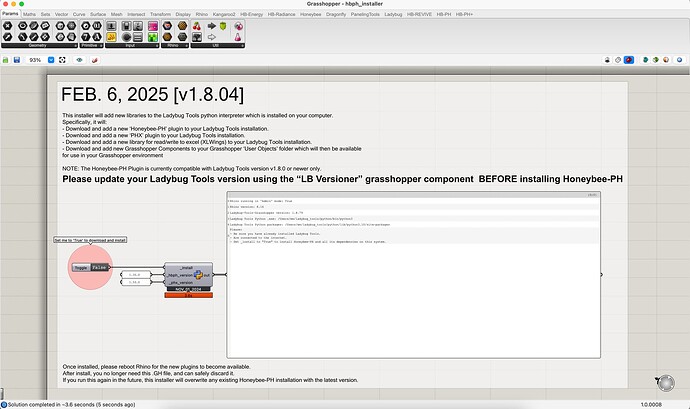This screenshot has height=409, width=690.
Task: Toggle the wireframe preview mode icon
Action: pyautogui.click(x=618, y=60)
